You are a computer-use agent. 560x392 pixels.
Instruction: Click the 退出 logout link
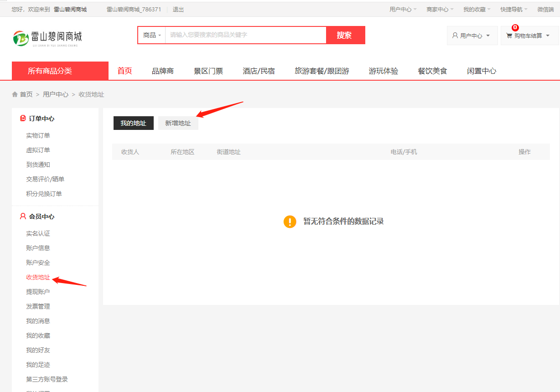click(x=178, y=9)
